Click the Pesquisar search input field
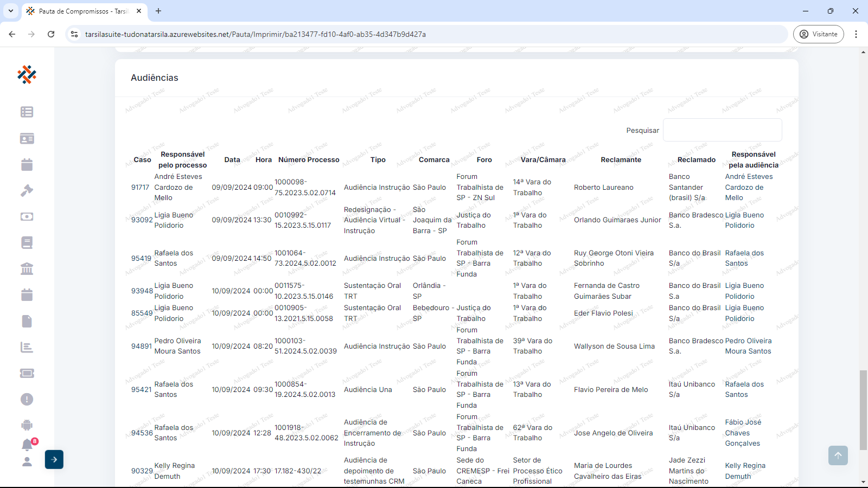This screenshot has height=488, width=868. [722, 130]
